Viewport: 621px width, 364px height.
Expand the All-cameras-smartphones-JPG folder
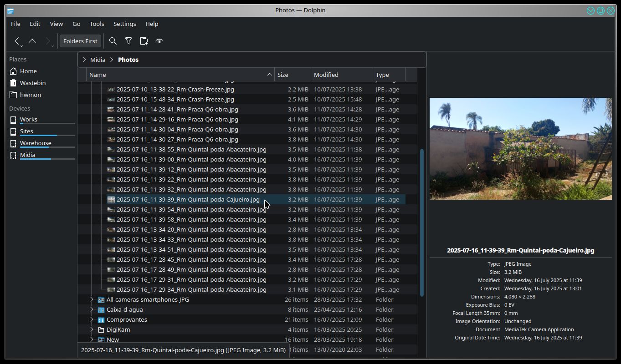tap(92, 299)
